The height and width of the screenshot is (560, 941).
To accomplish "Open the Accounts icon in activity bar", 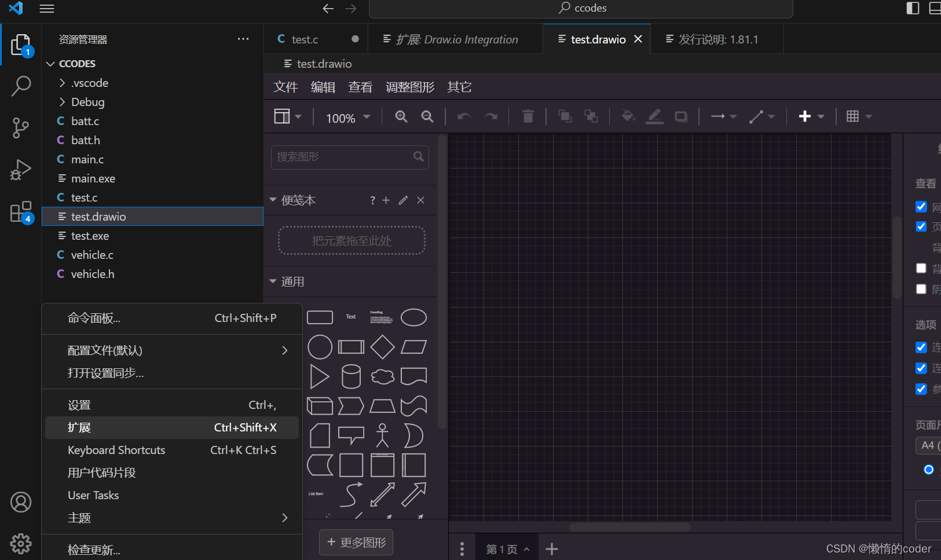I will pyautogui.click(x=21, y=502).
